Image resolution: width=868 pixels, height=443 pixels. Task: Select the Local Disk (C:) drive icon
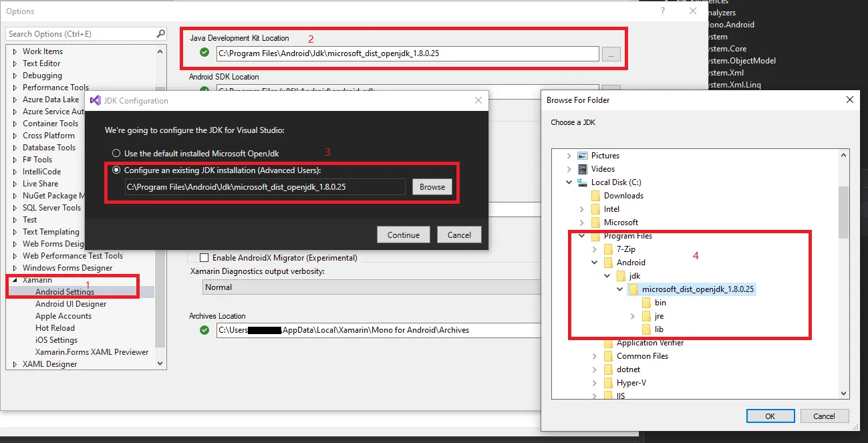(x=582, y=182)
